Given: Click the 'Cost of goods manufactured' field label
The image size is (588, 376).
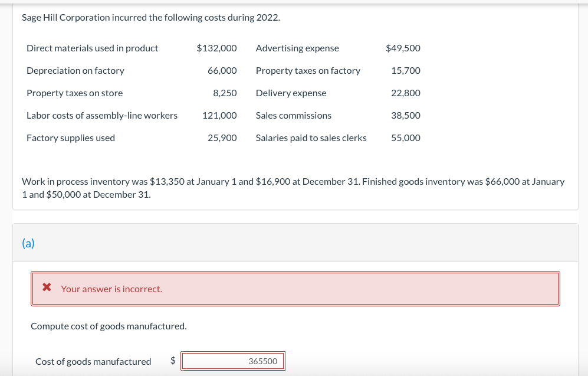Looking at the screenshot, I should click(93, 361).
